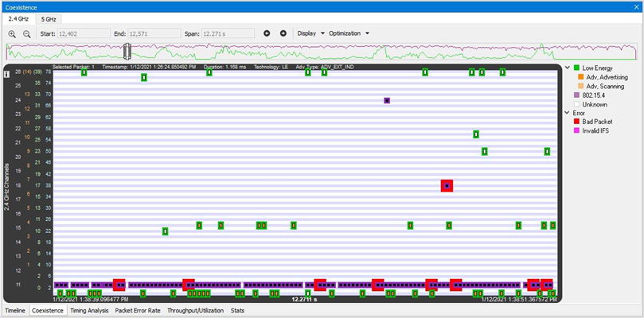Click the Span input field
Viewport: 644px width, 318px height.
(x=228, y=33)
